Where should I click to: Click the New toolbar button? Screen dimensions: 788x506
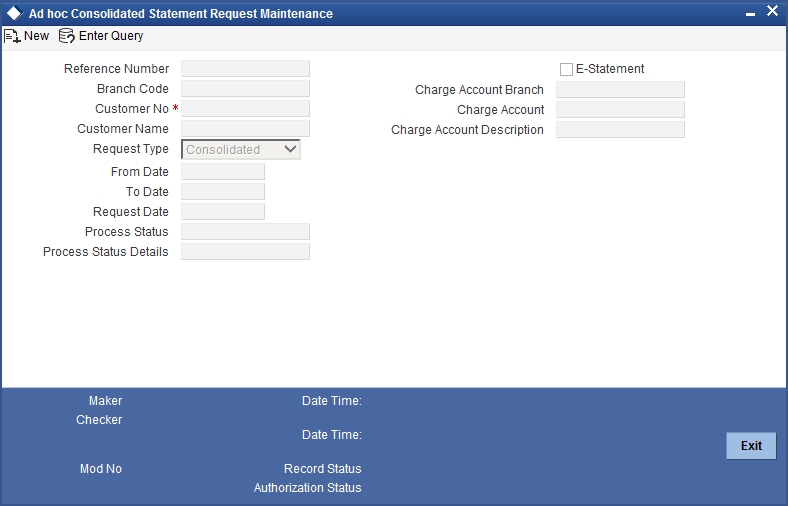(x=27, y=36)
